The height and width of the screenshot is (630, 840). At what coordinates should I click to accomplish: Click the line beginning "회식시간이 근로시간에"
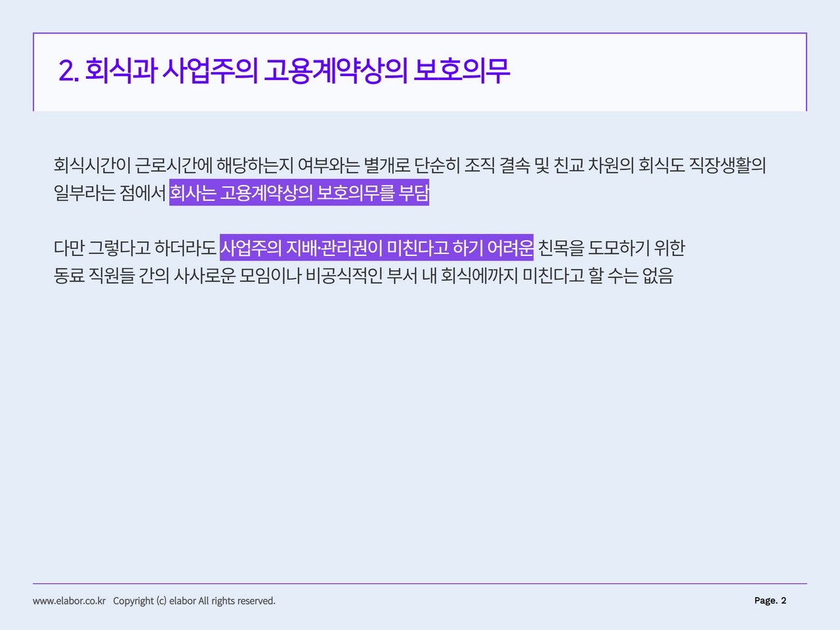click(x=328, y=165)
